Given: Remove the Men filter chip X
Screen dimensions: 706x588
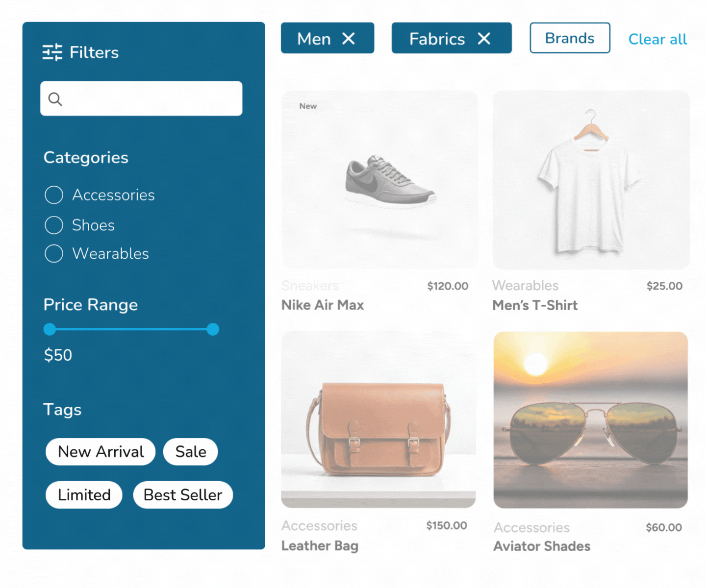Looking at the screenshot, I should coord(349,38).
